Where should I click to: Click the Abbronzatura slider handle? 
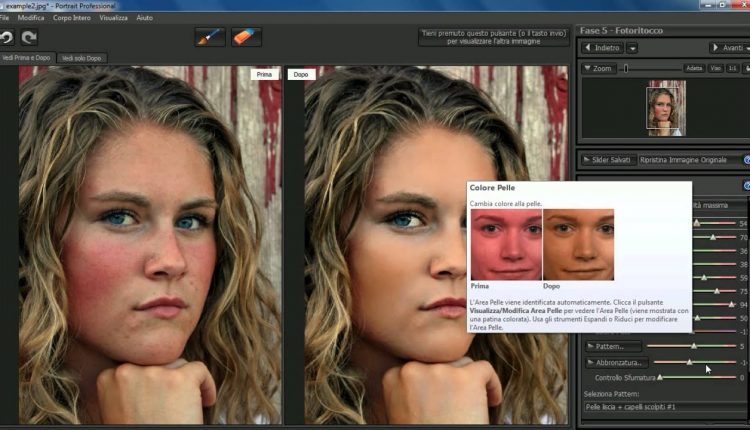click(690, 362)
